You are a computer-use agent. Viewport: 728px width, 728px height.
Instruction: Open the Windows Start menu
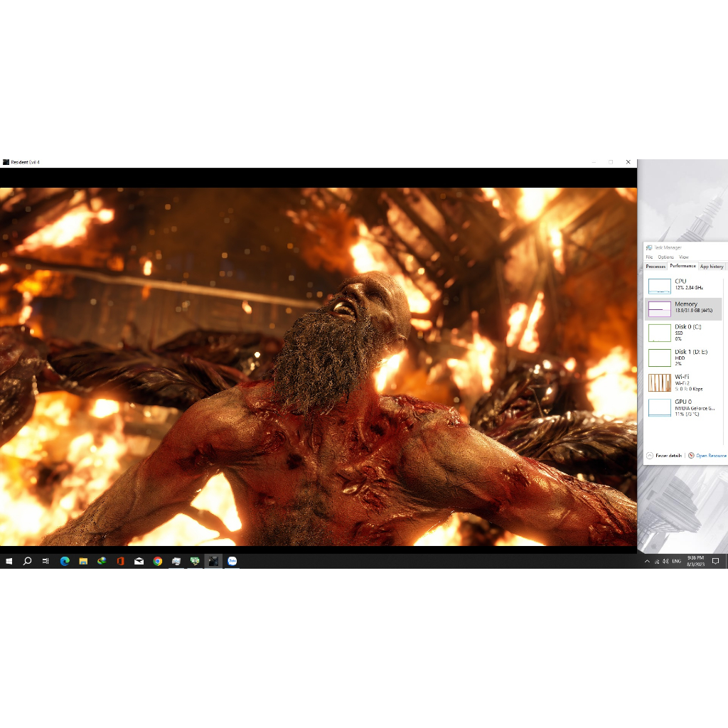[9, 561]
